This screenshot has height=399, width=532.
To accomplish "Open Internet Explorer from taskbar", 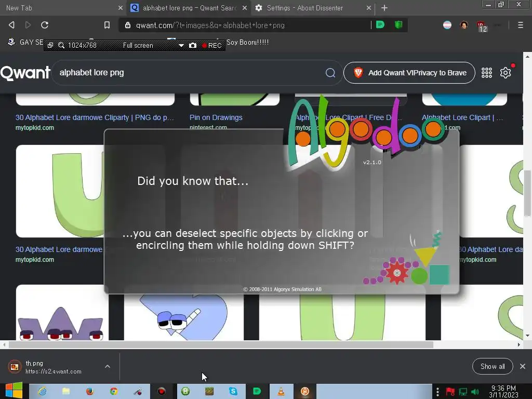I will click(42, 391).
